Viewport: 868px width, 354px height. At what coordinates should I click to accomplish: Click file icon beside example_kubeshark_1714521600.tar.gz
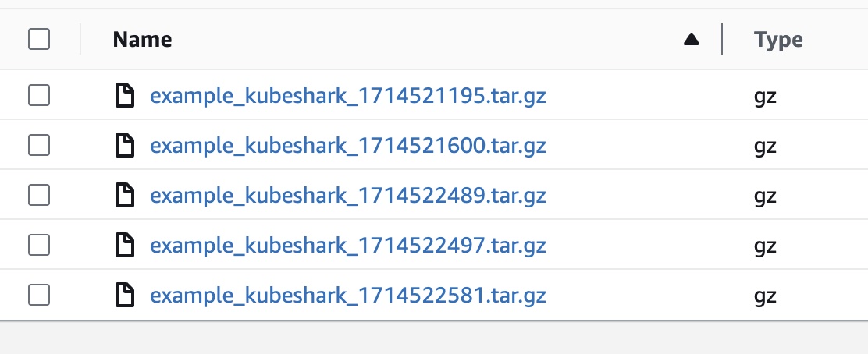click(125, 146)
